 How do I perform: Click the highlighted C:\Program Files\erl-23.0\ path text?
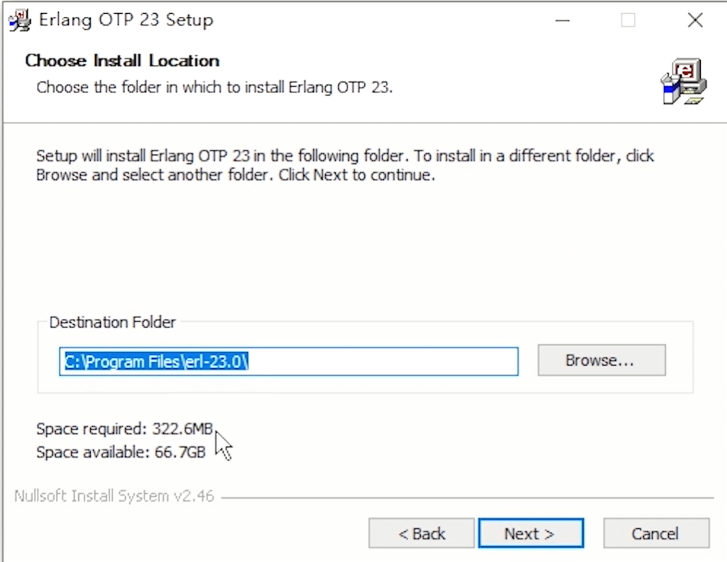click(156, 361)
